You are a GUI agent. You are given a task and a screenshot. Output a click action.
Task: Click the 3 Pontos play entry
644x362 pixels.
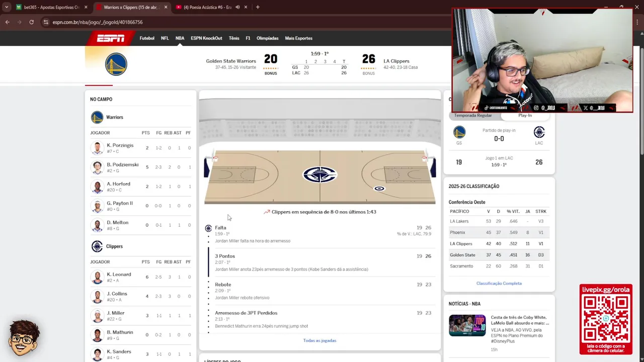pyautogui.click(x=320, y=262)
